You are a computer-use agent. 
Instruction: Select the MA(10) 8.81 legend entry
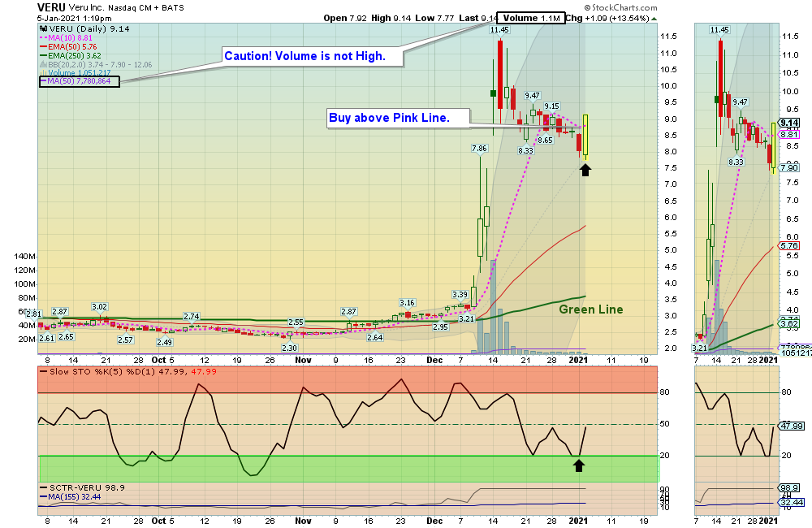(67, 38)
